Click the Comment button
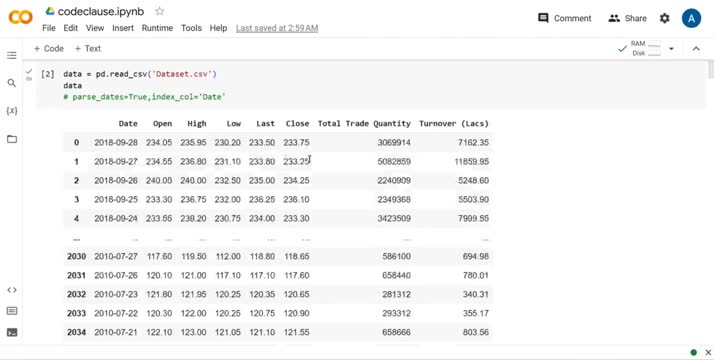 tap(565, 18)
